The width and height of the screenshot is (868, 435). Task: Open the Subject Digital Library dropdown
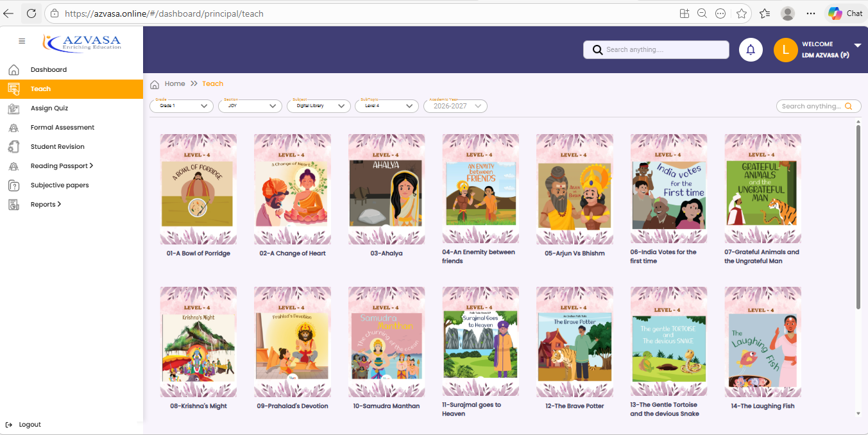(318, 106)
